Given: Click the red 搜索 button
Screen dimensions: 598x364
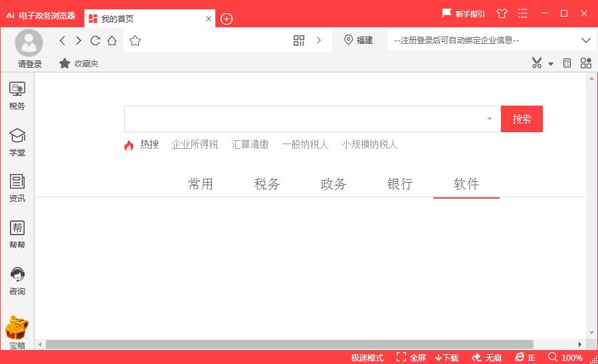Looking at the screenshot, I should (x=522, y=119).
